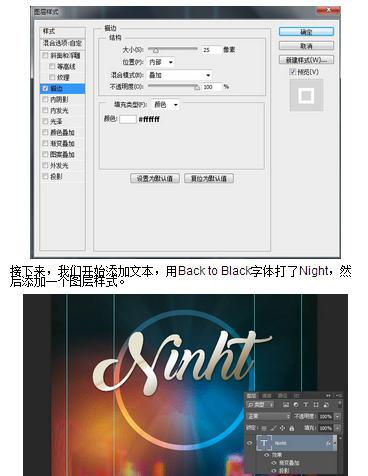Click the type layer filter icon
The image size is (368, 476).
tap(305, 405)
